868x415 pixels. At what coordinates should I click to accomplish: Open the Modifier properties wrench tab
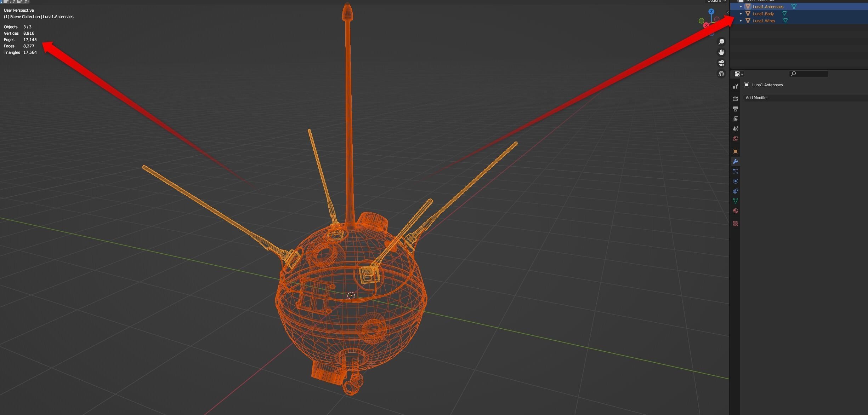[736, 161]
